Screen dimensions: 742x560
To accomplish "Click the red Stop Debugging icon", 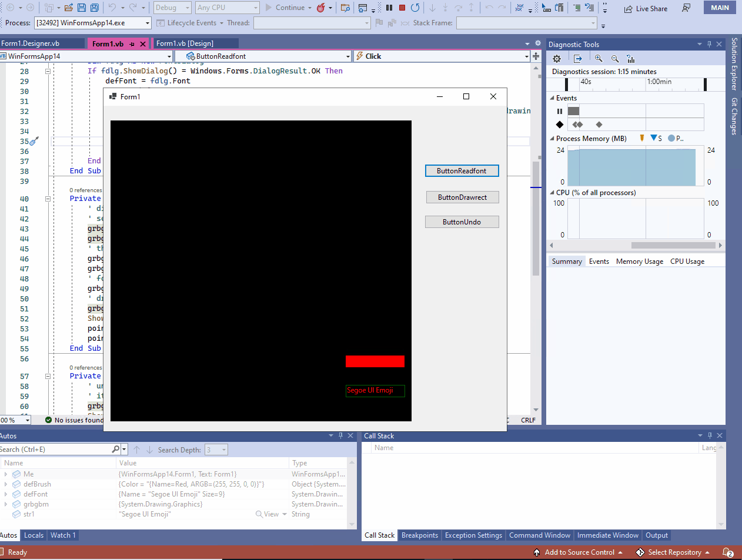I will (402, 8).
